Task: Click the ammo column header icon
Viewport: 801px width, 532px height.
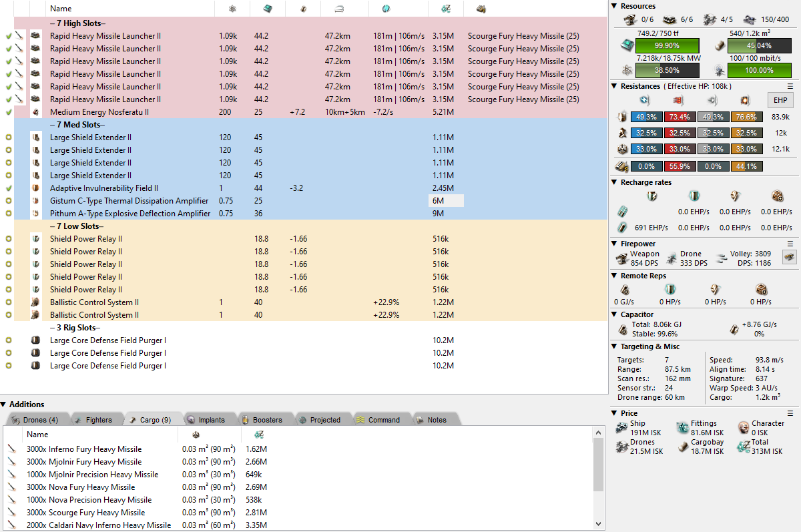Action: point(481,9)
